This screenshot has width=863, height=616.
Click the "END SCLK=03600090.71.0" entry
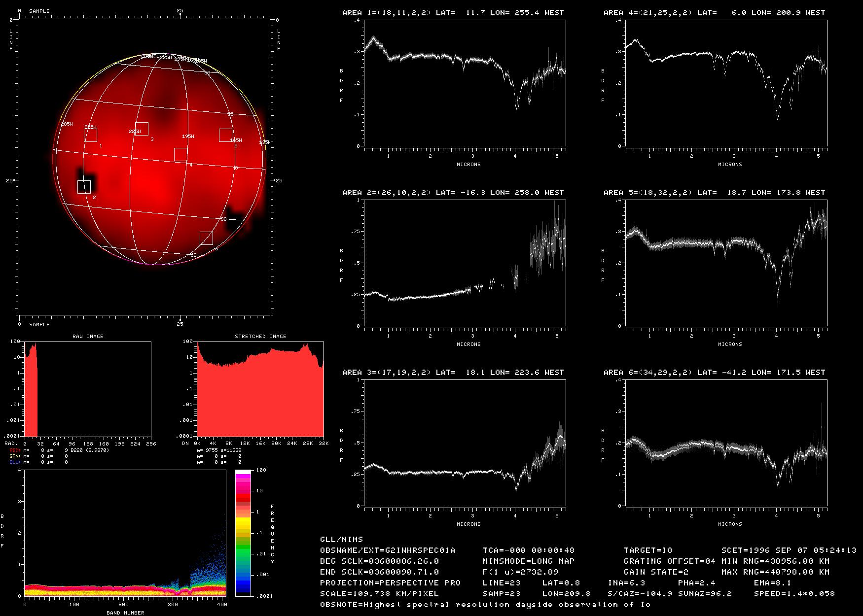pyautogui.click(x=379, y=572)
